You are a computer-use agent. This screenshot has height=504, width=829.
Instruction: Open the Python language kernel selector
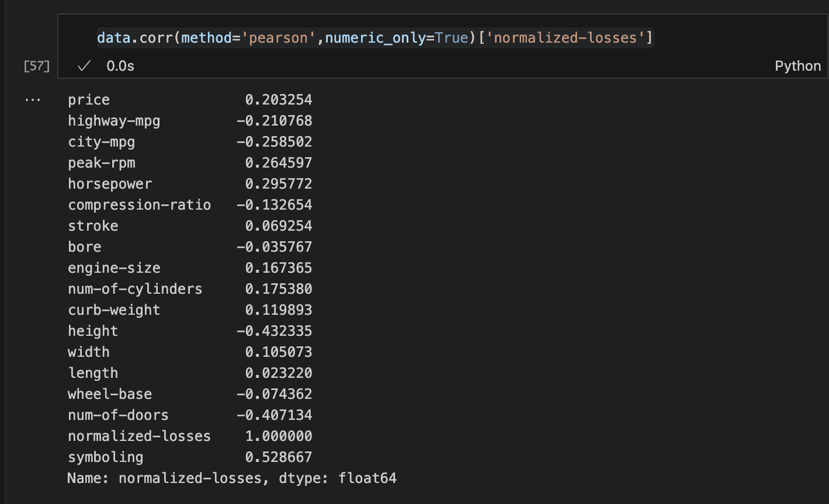[797, 65]
